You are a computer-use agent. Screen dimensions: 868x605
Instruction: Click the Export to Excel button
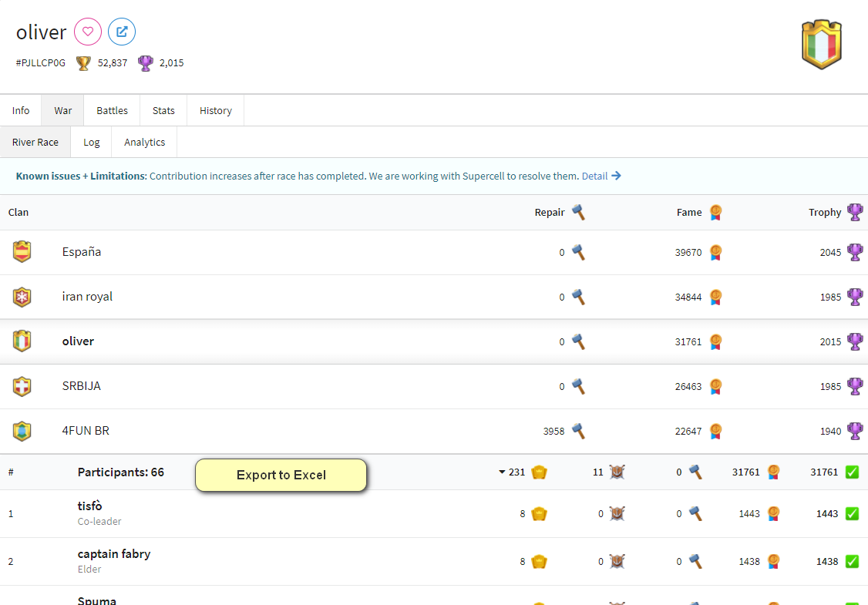[281, 475]
